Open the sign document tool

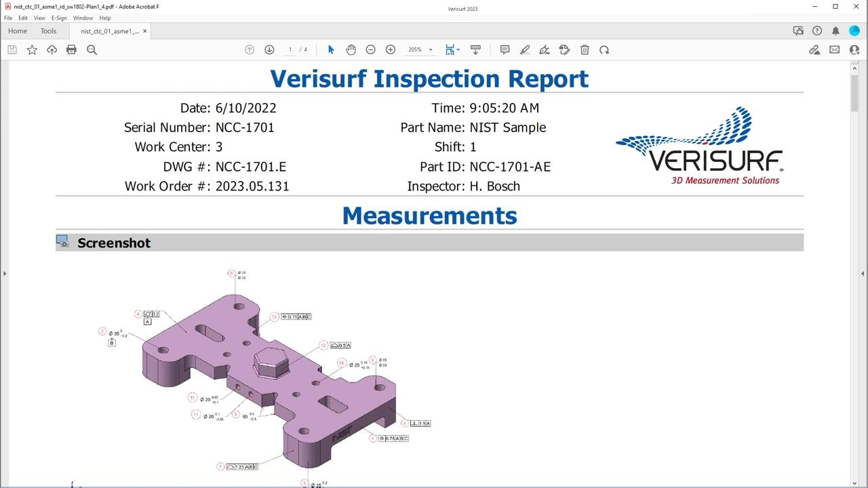pyautogui.click(x=544, y=49)
